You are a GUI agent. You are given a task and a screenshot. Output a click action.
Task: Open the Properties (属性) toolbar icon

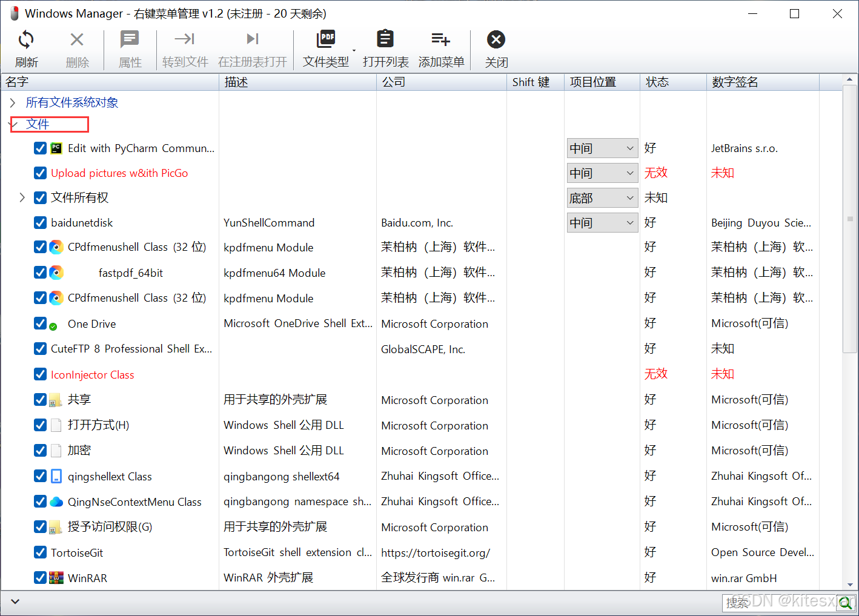point(130,40)
